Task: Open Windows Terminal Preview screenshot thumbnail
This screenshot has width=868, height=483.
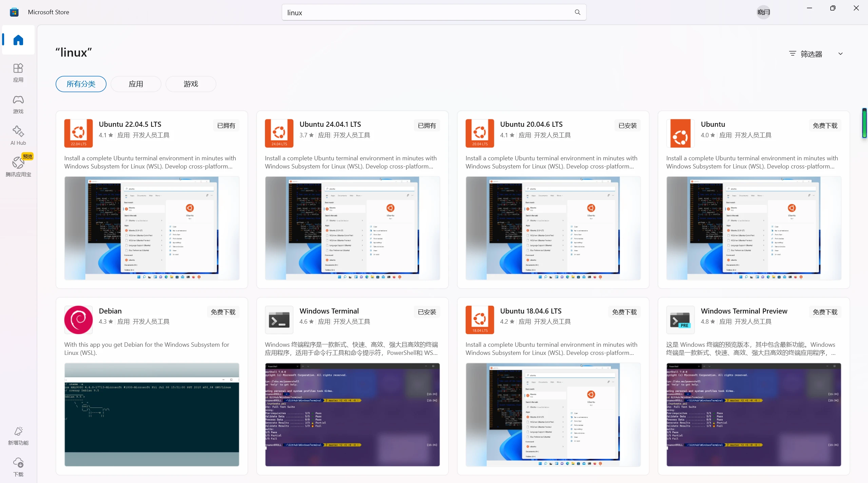Action: click(754, 415)
